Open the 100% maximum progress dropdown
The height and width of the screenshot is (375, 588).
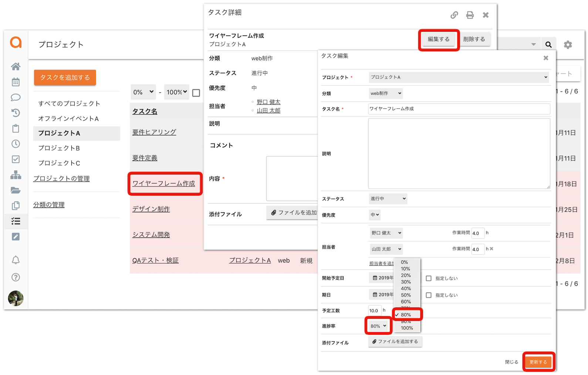pos(177,92)
